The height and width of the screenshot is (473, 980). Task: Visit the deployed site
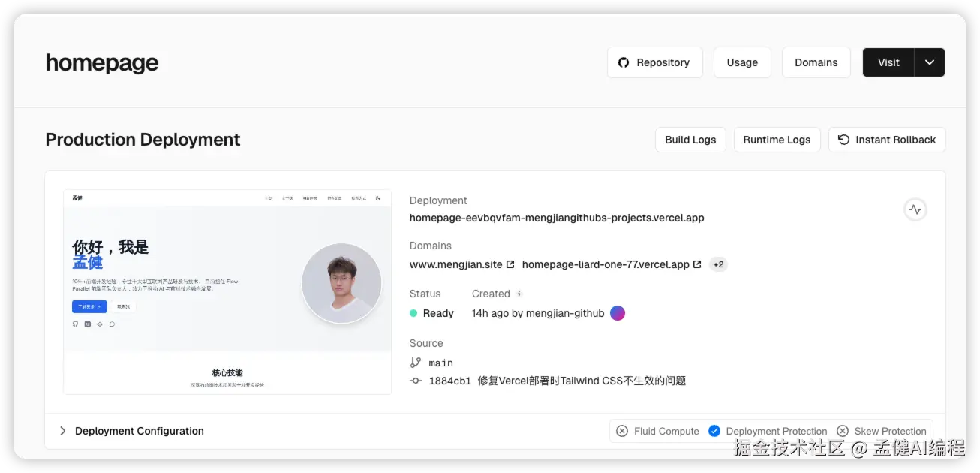pyautogui.click(x=888, y=62)
